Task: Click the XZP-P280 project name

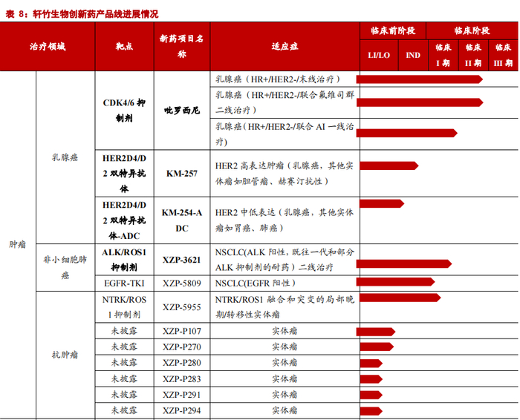Action: point(182,363)
